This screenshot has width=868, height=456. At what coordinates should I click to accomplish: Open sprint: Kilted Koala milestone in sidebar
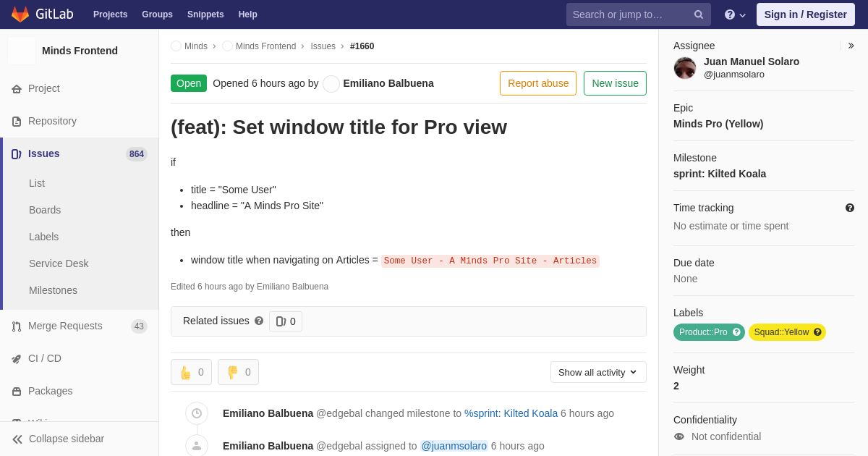click(720, 174)
